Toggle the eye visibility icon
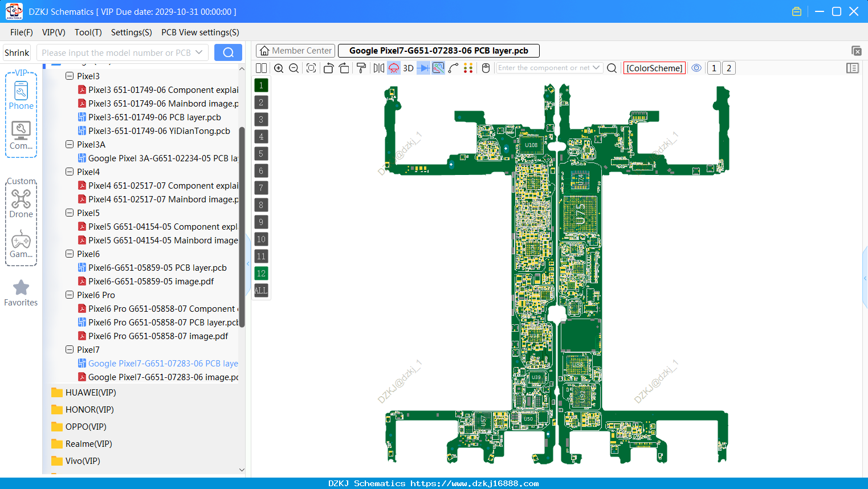The height and width of the screenshot is (489, 868). coord(696,68)
